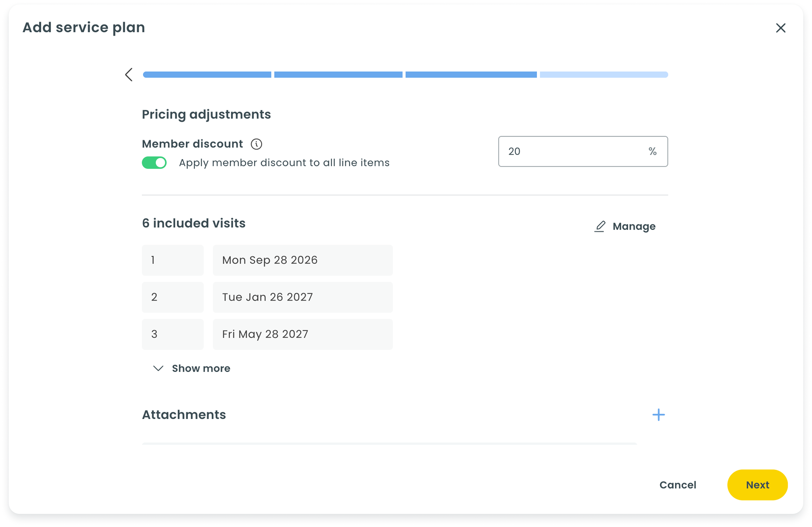Select visit number 3 cell
The image size is (812, 527).
(173, 334)
